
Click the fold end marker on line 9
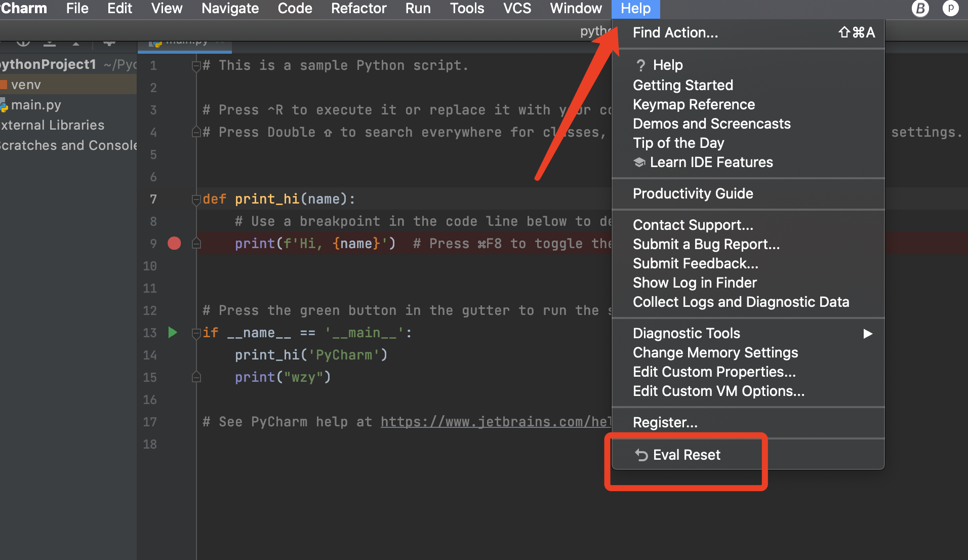click(x=196, y=244)
